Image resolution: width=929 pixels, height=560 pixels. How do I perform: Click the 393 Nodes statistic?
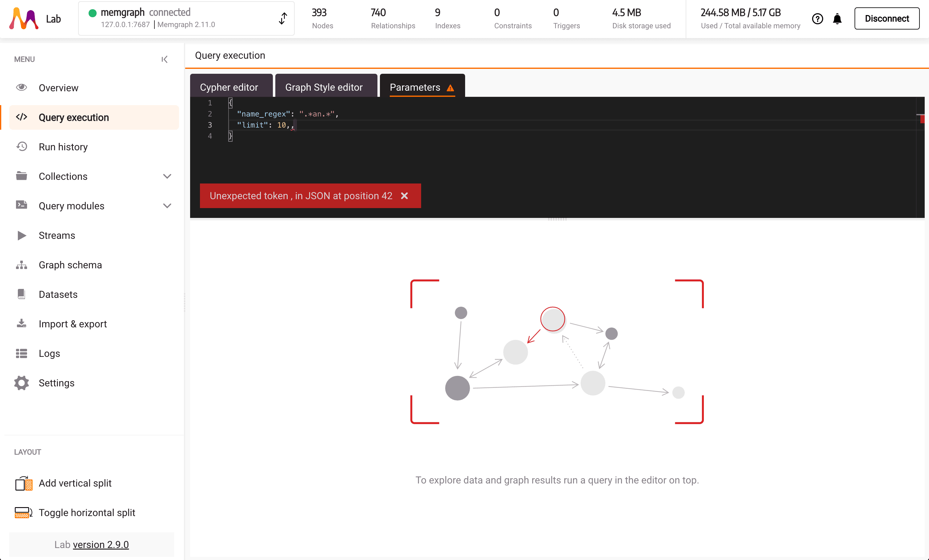322,18
